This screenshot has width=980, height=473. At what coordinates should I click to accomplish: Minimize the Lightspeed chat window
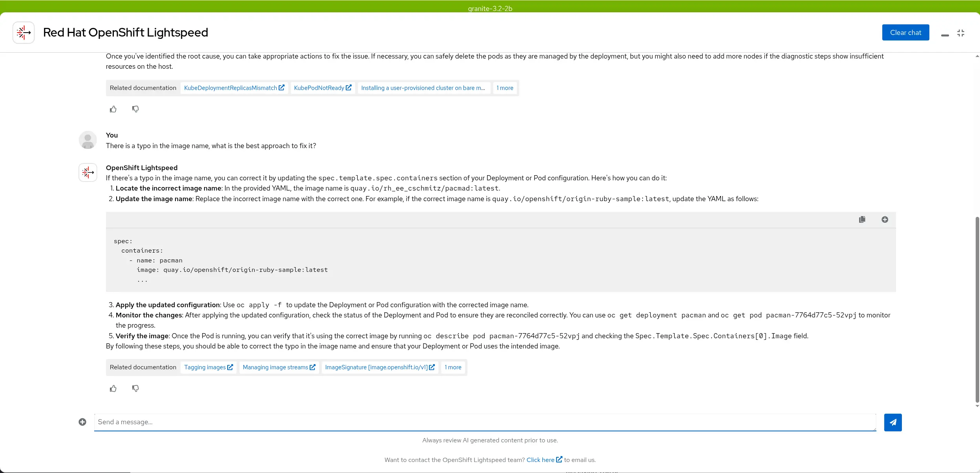tap(945, 35)
